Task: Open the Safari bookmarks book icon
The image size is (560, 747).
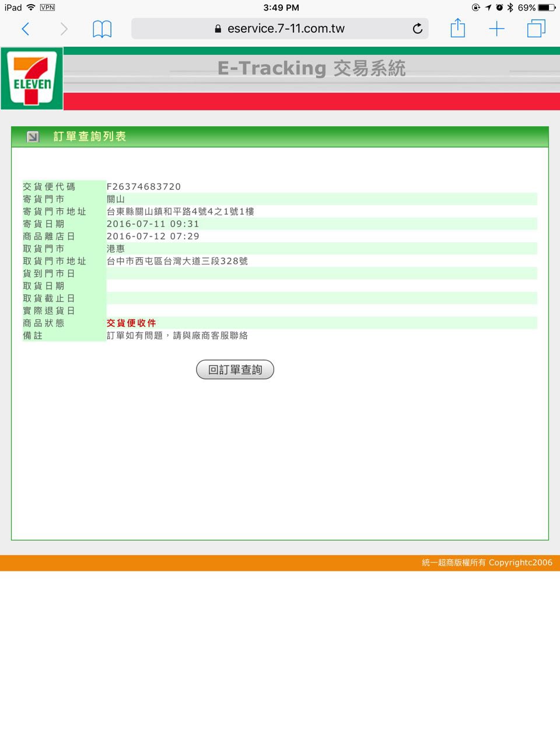Action: (102, 29)
